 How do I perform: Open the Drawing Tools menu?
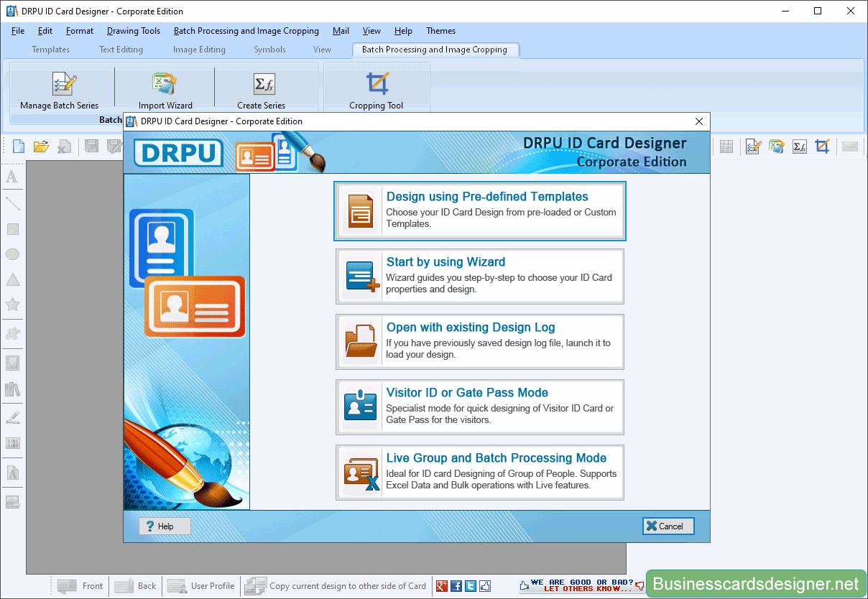[x=134, y=31]
